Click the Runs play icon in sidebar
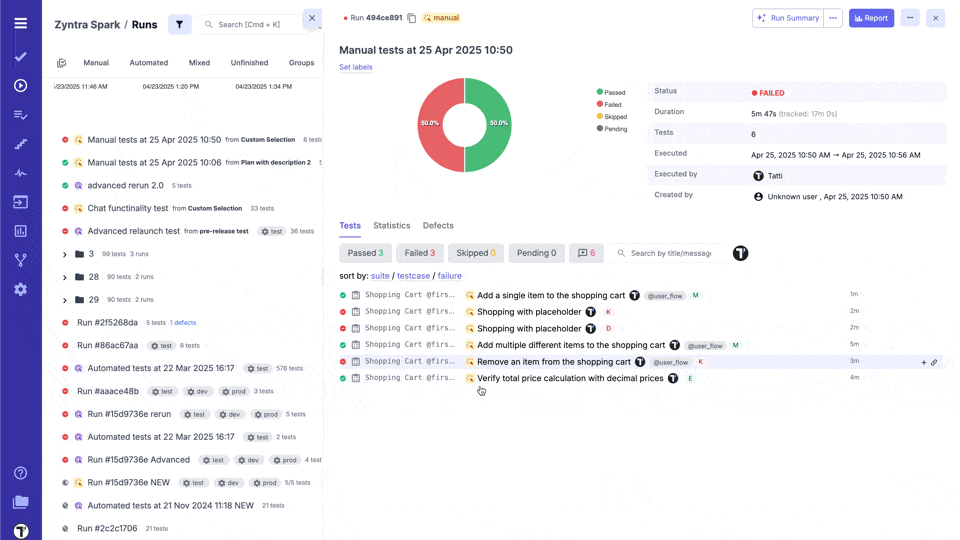This screenshot has height=540, width=960. [x=20, y=86]
